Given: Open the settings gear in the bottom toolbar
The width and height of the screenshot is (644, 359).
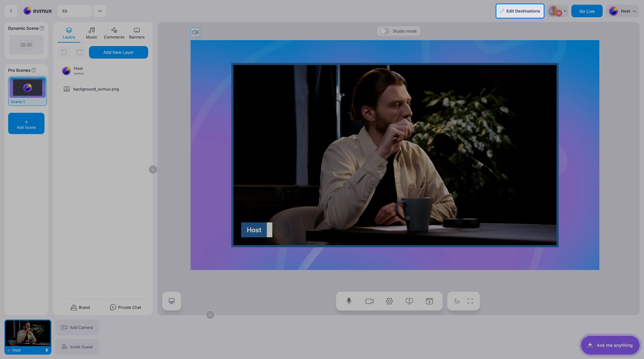Looking at the screenshot, I should tap(389, 301).
